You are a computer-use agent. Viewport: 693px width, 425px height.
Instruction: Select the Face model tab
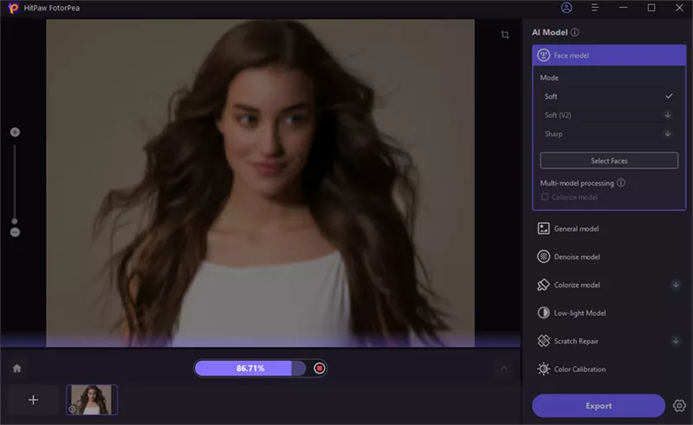click(609, 55)
